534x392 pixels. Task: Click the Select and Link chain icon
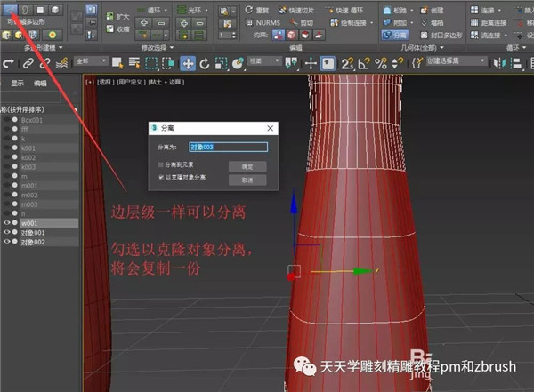point(28,63)
